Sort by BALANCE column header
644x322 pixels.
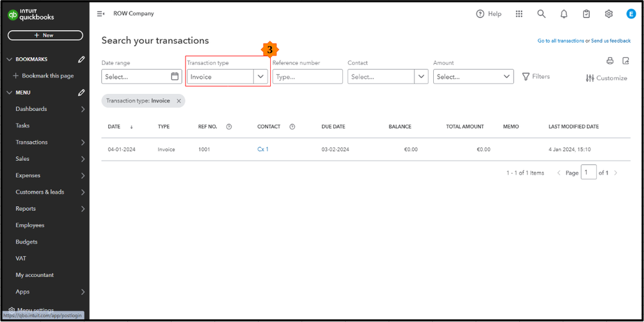pos(400,127)
